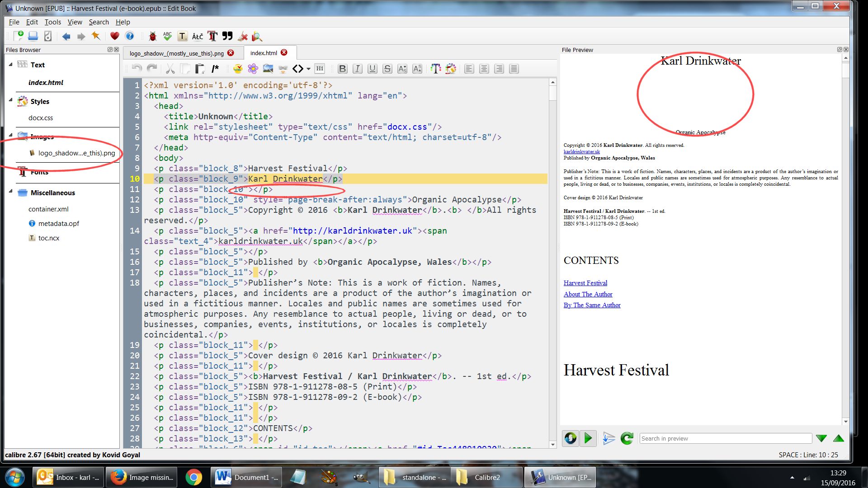Click the comment /* icon in editor toolbar
This screenshot has height=488, width=868.
(215, 69)
